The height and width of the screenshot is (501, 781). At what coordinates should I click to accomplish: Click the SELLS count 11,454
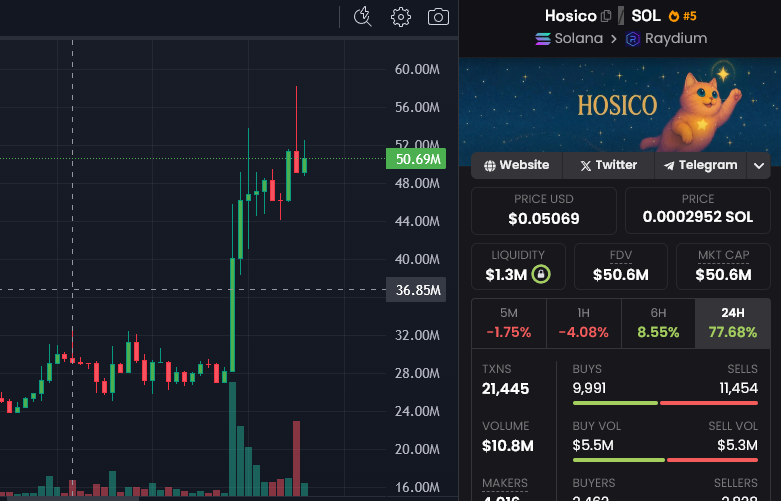point(738,388)
